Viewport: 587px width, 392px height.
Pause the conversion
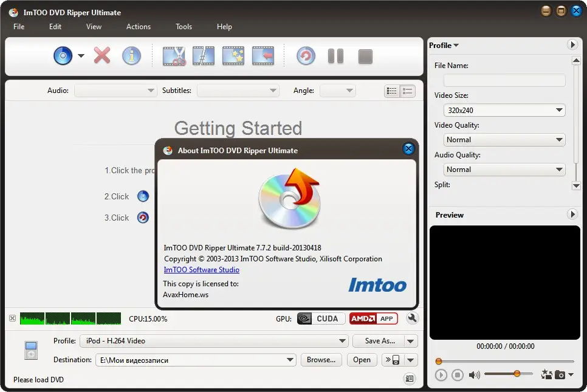tap(336, 56)
